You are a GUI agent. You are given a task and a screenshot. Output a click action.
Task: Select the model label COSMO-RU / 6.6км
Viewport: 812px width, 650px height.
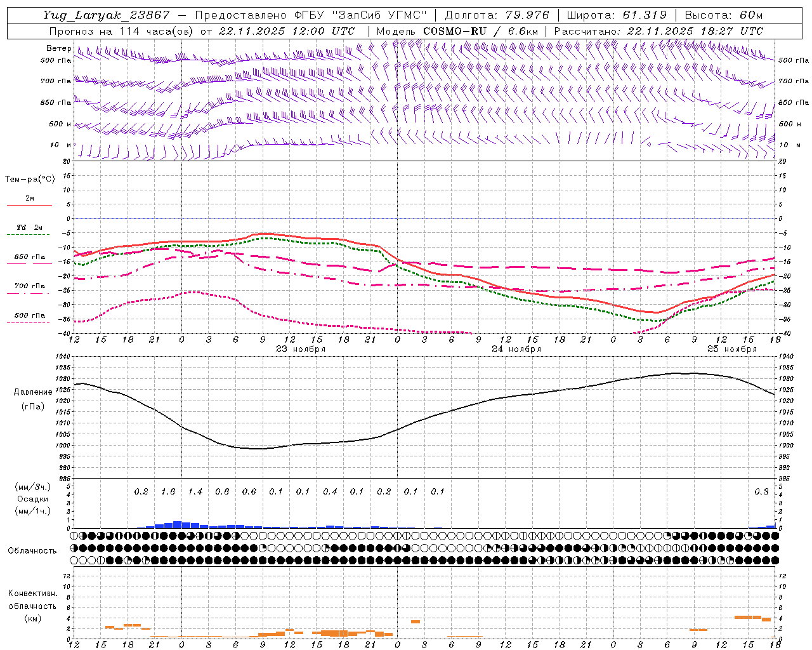point(481,31)
